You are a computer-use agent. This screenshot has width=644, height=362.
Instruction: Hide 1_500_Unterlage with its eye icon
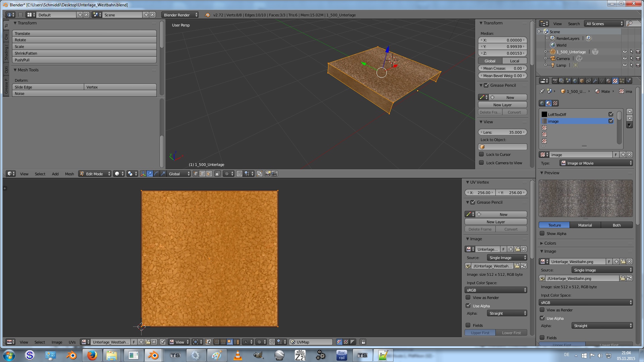625,52
